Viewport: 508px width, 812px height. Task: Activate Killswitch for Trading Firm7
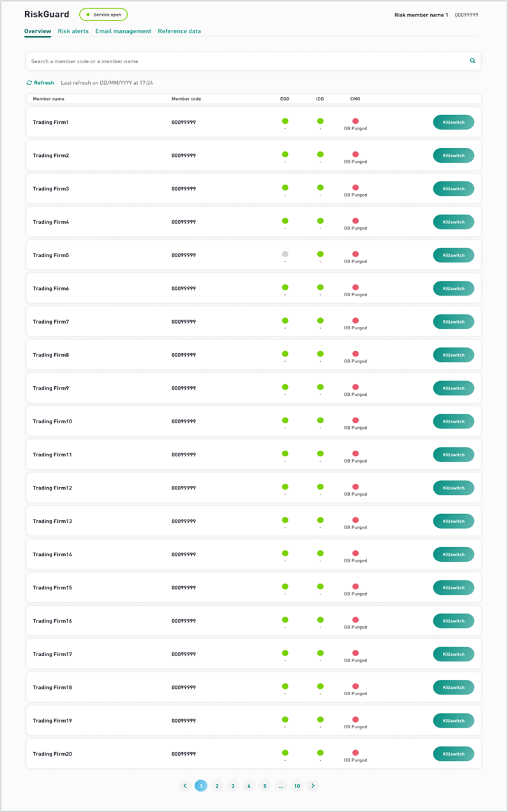pos(453,322)
